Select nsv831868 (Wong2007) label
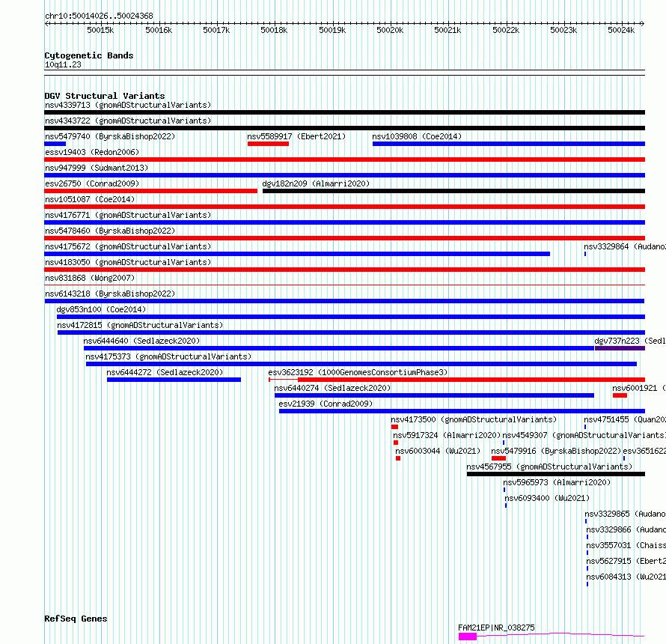 (x=90, y=278)
